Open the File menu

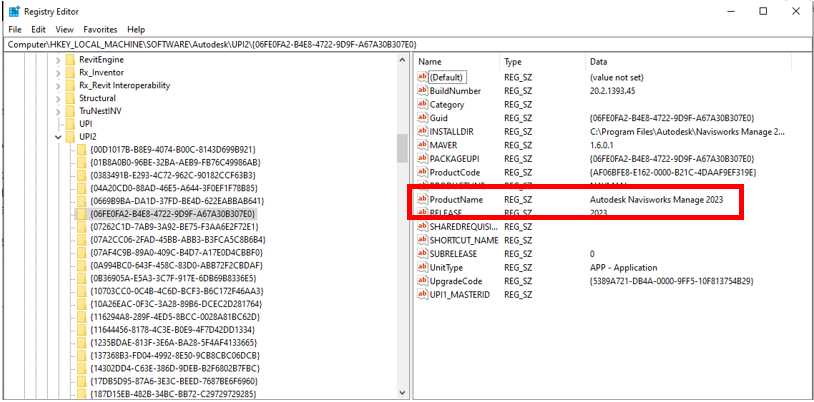point(15,30)
